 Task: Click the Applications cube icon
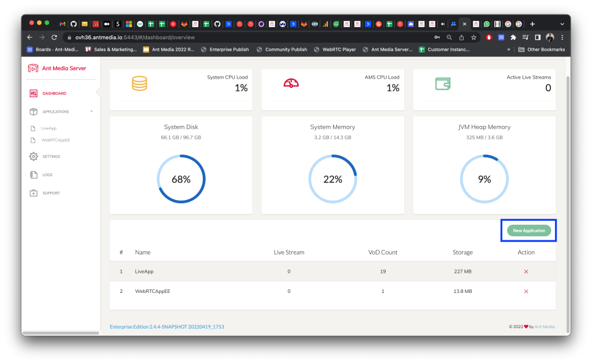point(34,112)
